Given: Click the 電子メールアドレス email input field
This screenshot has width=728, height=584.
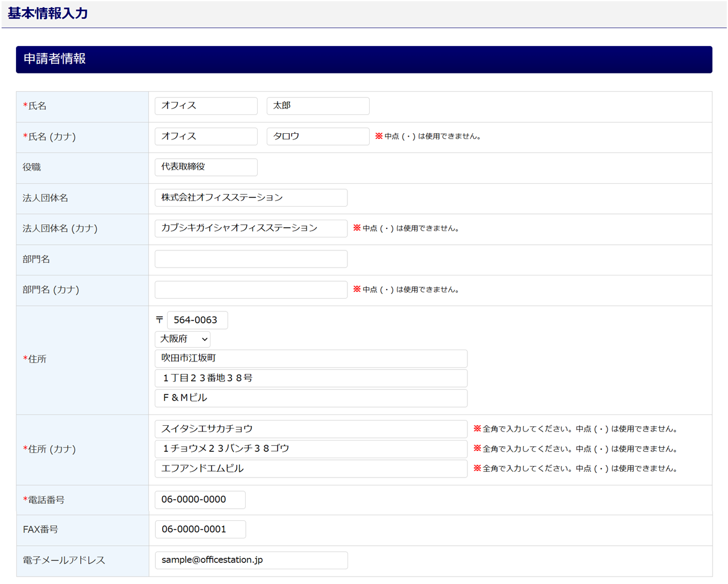Looking at the screenshot, I should coord(251,560).
